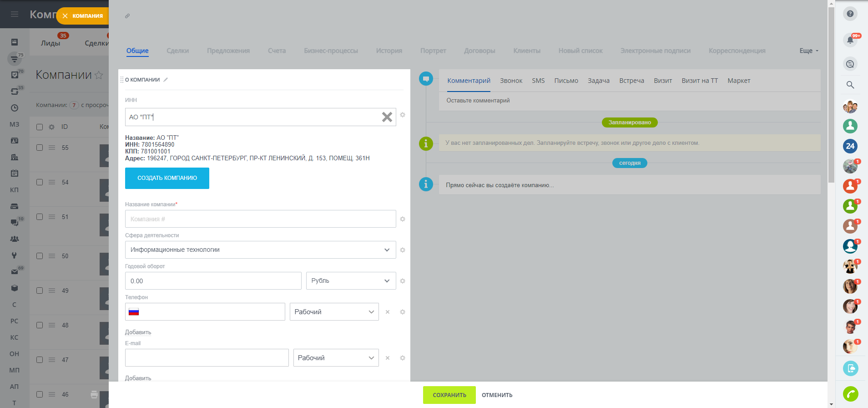
Task: Add Компании page to favorites star
Action: coord(99,75)
